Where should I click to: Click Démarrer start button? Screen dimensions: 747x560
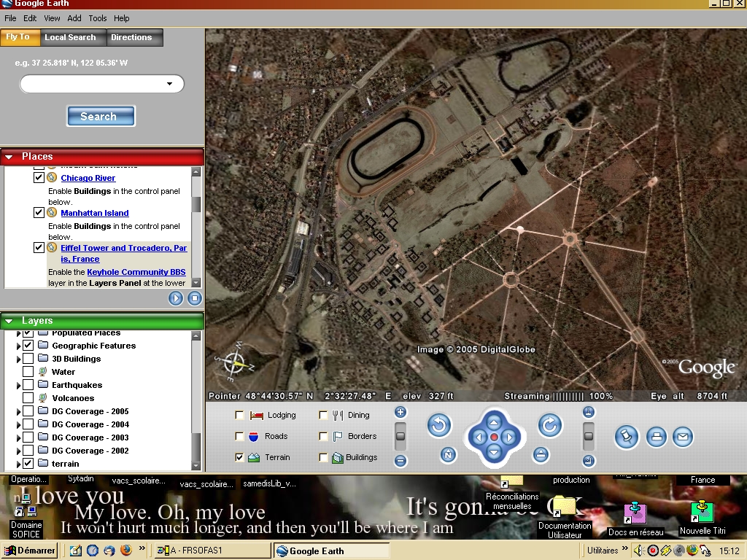point(29,551)
